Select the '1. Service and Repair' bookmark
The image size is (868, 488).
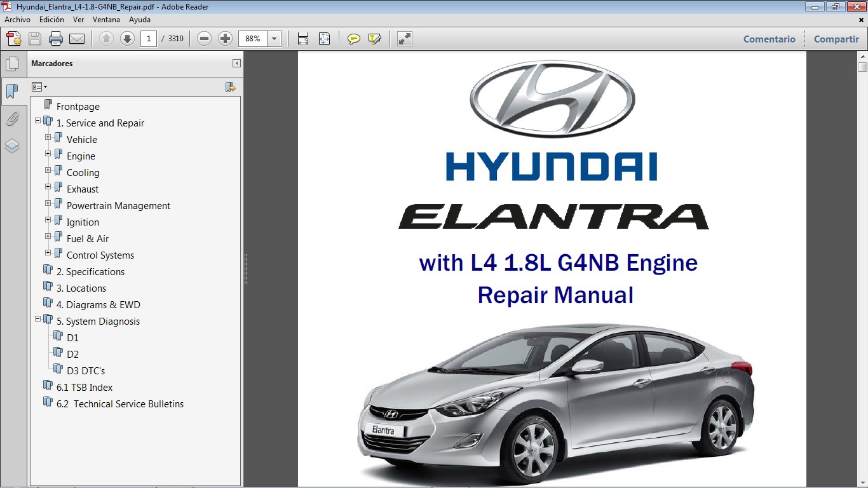pyautogui.click(x=100, y=123)
